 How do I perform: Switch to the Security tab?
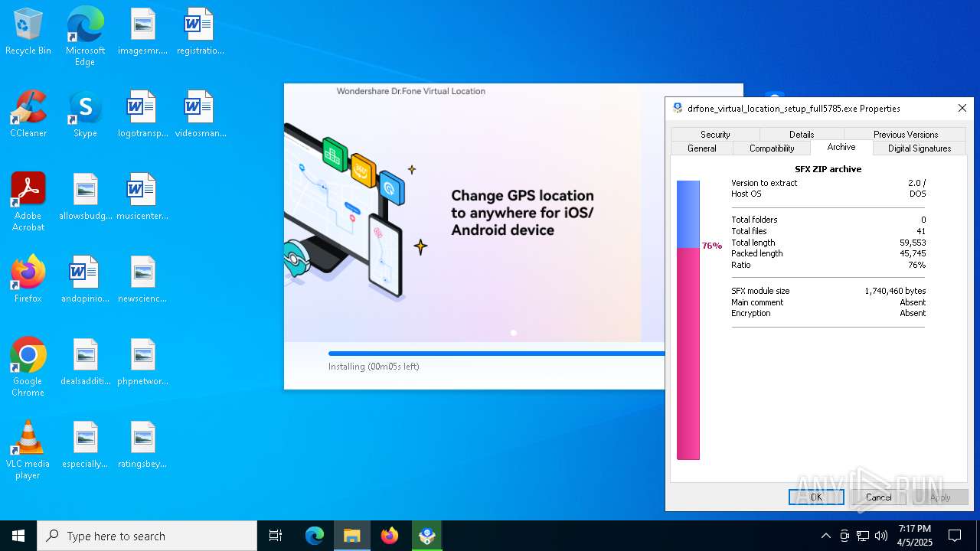coord(715,134)
